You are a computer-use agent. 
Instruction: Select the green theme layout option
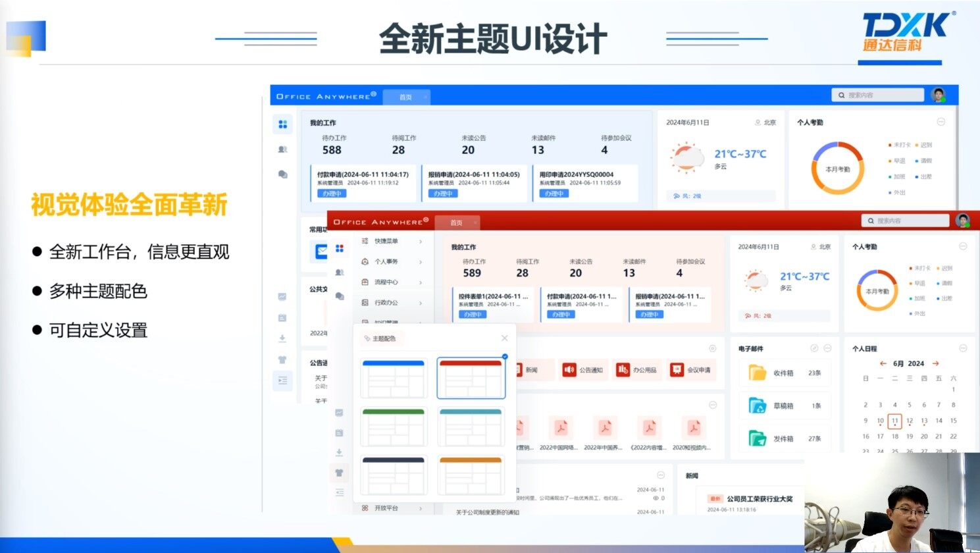(394, 427)
